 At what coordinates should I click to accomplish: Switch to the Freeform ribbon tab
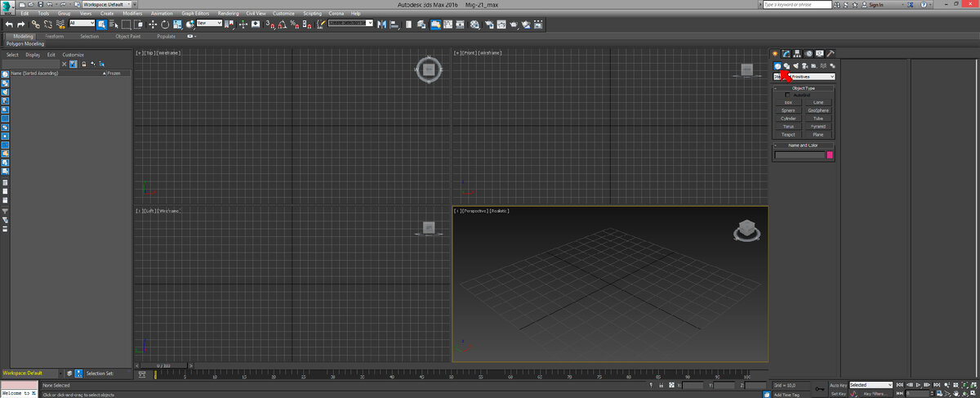click(x=56, y=36)
